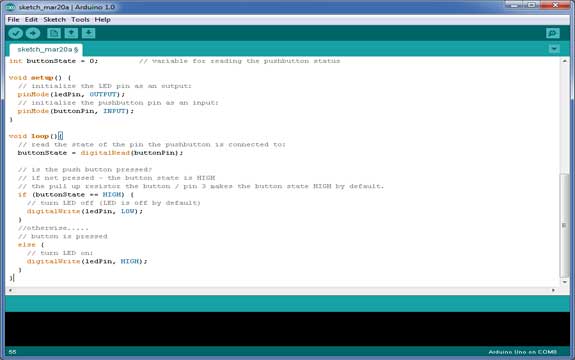Open the Serial Monitor magnifier icon
Screen dimensions: 575x360
point(553,33)
